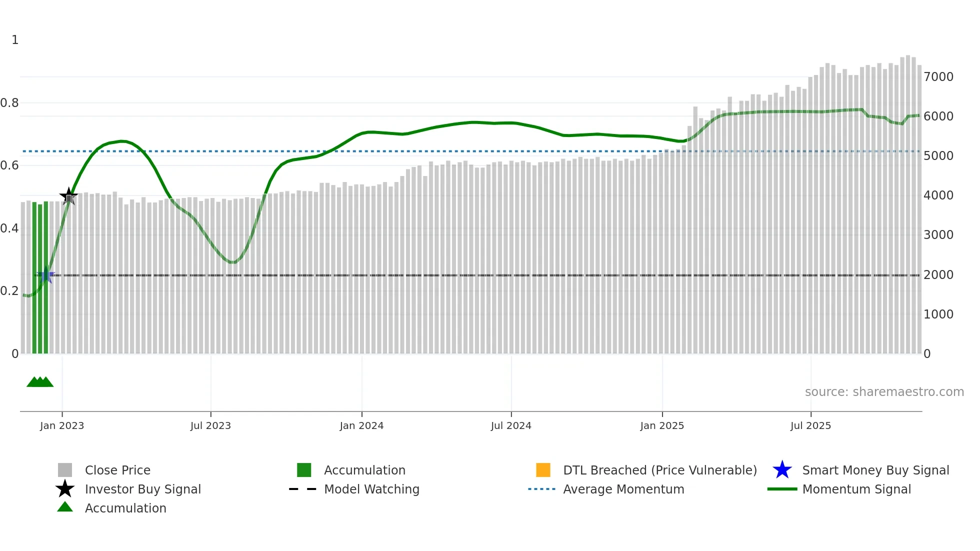Image resolution: width=980 pixels, height=551 pixels.
Task: Toggle DTL Breached (Price Vulnerable) legend entry
Action: click(x=659, y=470)
